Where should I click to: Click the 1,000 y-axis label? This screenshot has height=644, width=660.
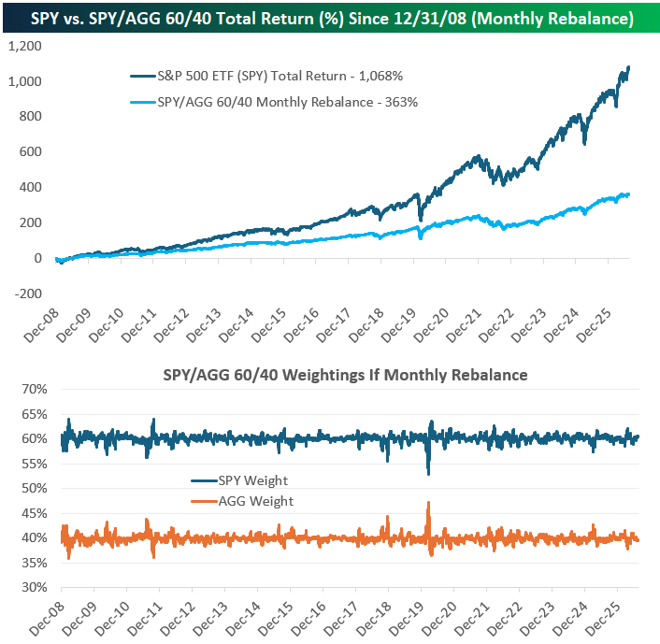(25, 81)
